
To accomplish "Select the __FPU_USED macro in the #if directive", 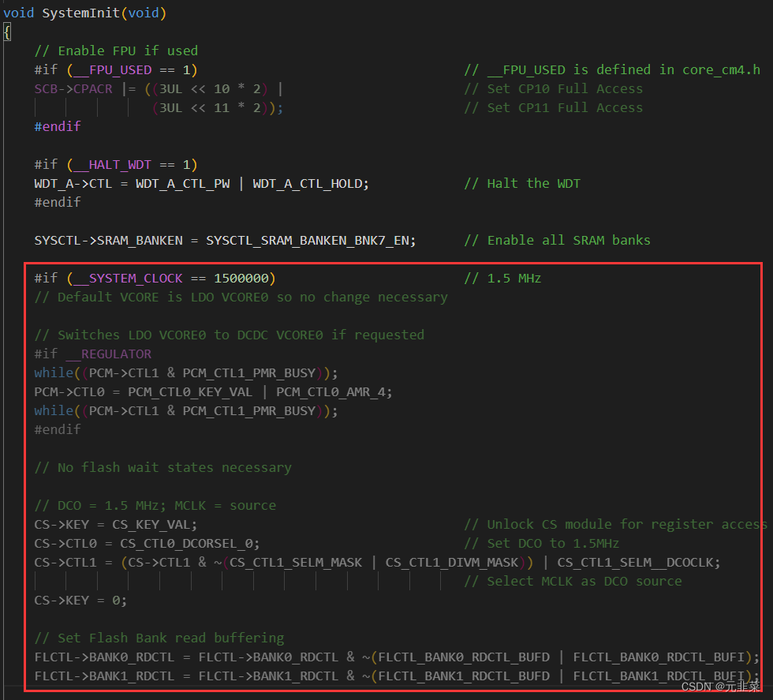I will click(102, 69).
